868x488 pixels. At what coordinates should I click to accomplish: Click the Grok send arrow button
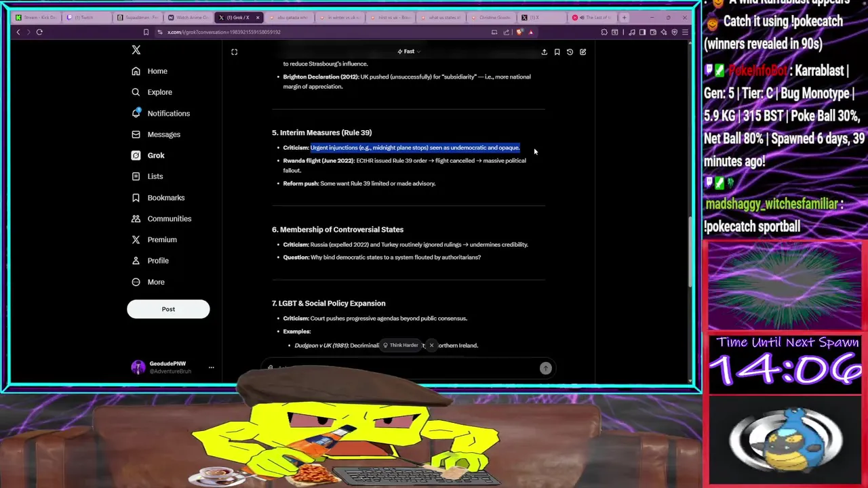545,368
